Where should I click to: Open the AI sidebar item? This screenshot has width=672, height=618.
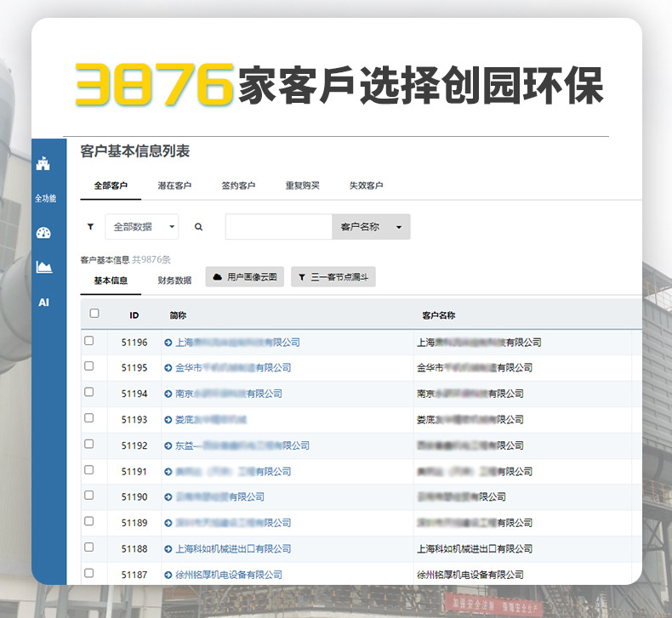pyautogui.click(x=43, y=303)
